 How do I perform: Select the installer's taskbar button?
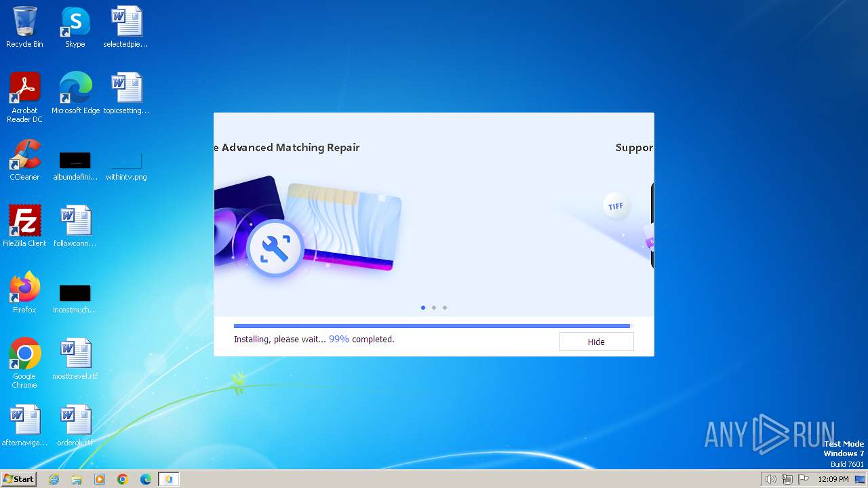click(169, 479)
